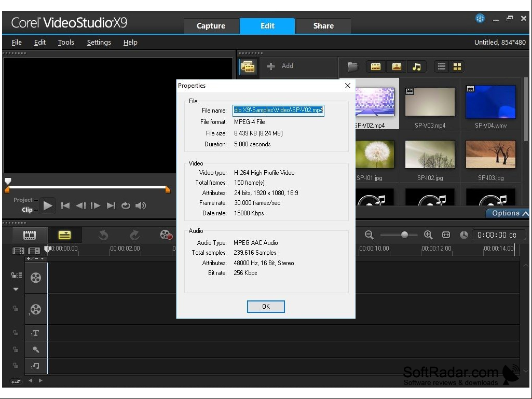Select the SP-V04.wmv thumbnail
The height and width of the screenshot is (399, 532).
(x=490, y=102)
